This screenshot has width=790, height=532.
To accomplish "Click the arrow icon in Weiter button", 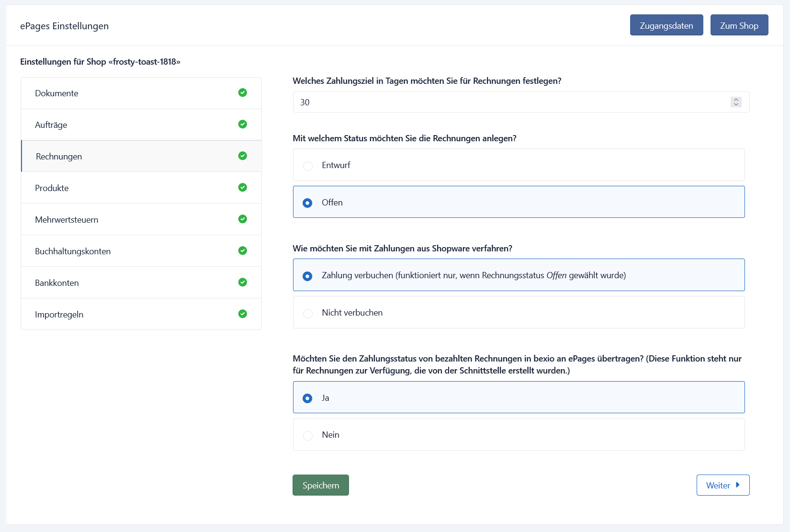I will [x=738, y=485].
